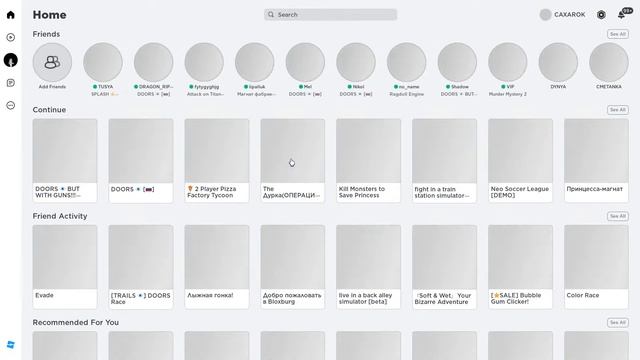Open friend no_name avatar

407,62
